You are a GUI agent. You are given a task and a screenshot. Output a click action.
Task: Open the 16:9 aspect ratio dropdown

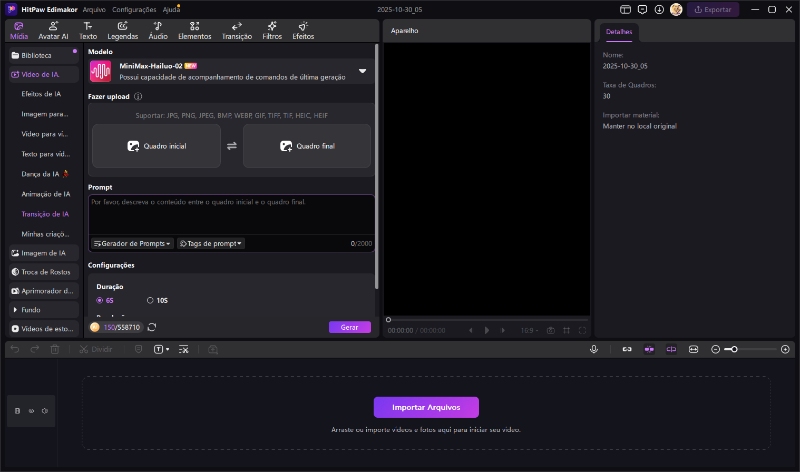click(529, 331)
